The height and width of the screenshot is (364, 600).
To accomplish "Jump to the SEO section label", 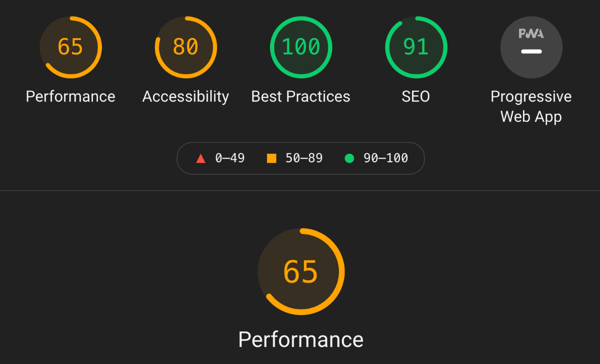I will 416,96.
